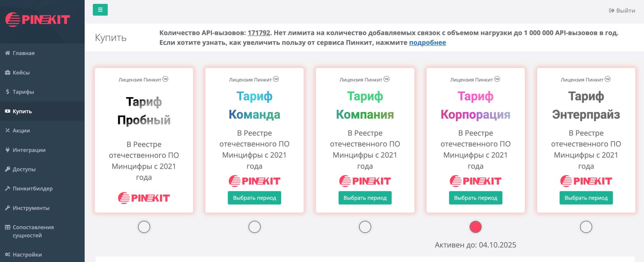Click the home icon beside Главная
Image resolution: width=644 pixels, height=262 pixels.
tap(7, 53)
